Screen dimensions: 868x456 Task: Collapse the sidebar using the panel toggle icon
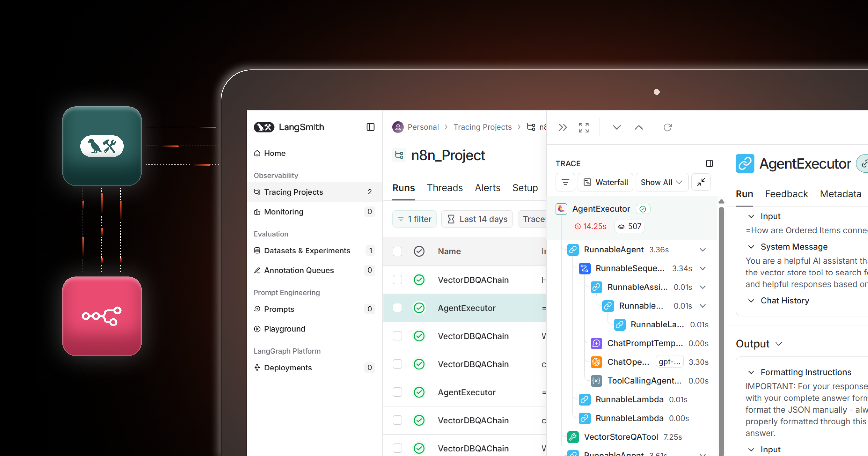370,127
